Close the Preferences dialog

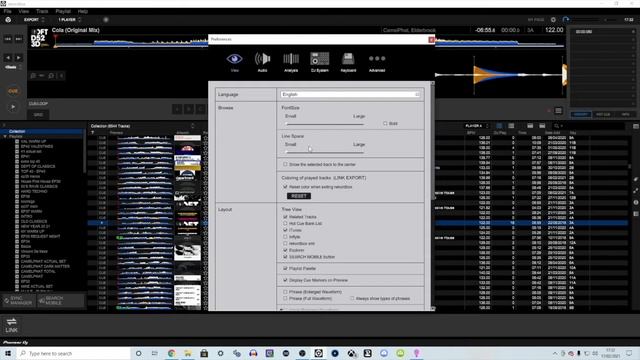(431, 40)
